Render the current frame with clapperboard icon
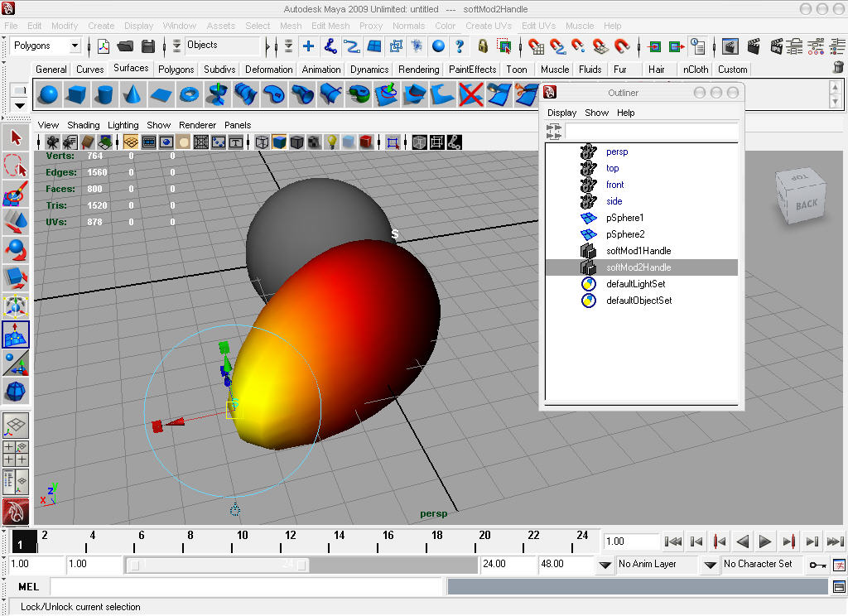 pyautogui.click(x=754, y=46)
